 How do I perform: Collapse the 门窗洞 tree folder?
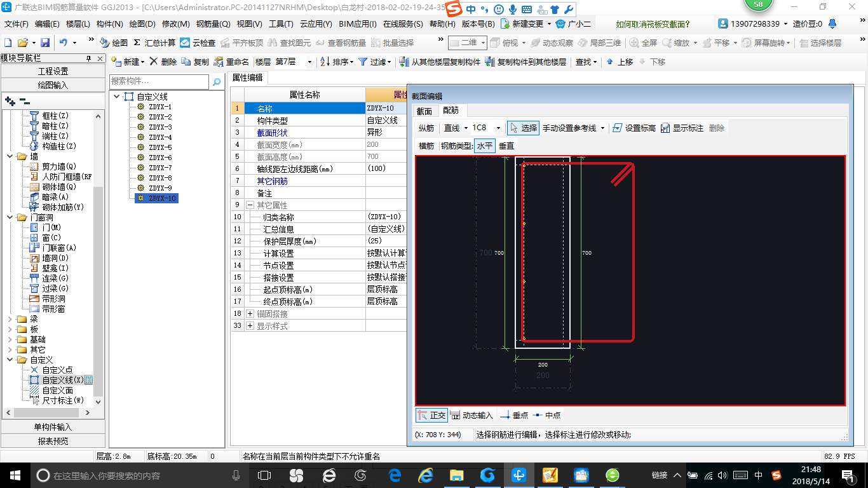[x=10, y=217]
